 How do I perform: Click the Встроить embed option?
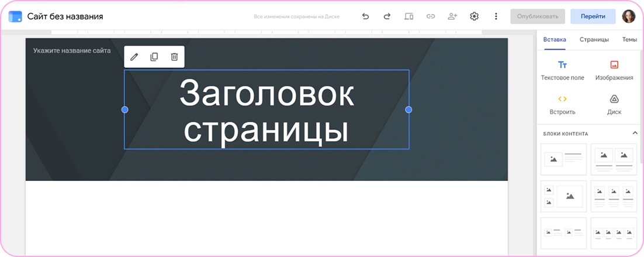coord(562,105)
